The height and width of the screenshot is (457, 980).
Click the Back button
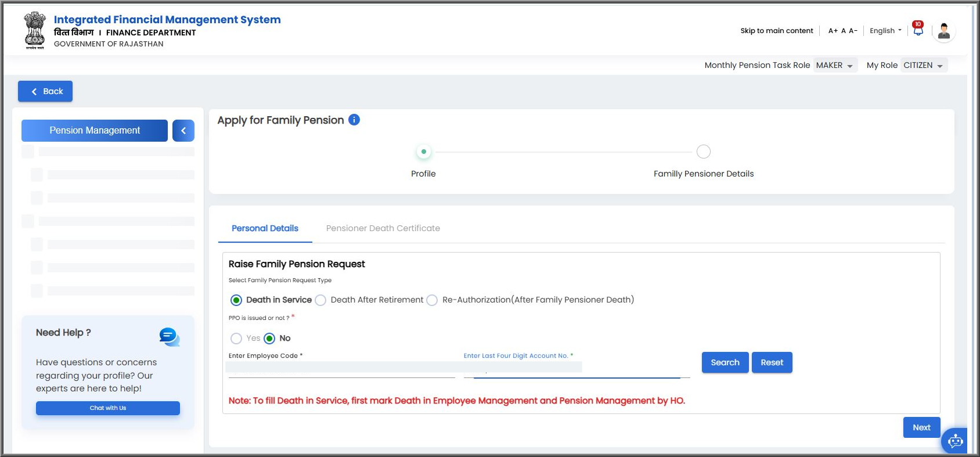45,91
